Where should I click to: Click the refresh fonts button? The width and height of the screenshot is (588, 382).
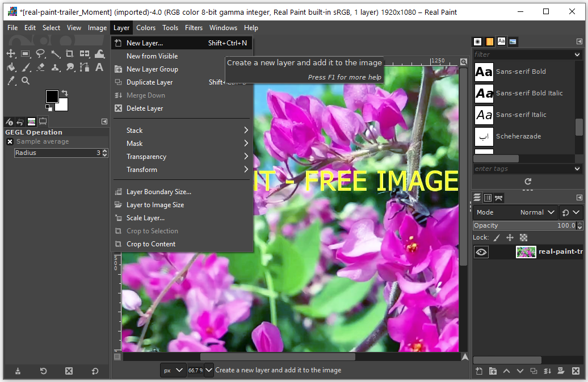(527, 182)
